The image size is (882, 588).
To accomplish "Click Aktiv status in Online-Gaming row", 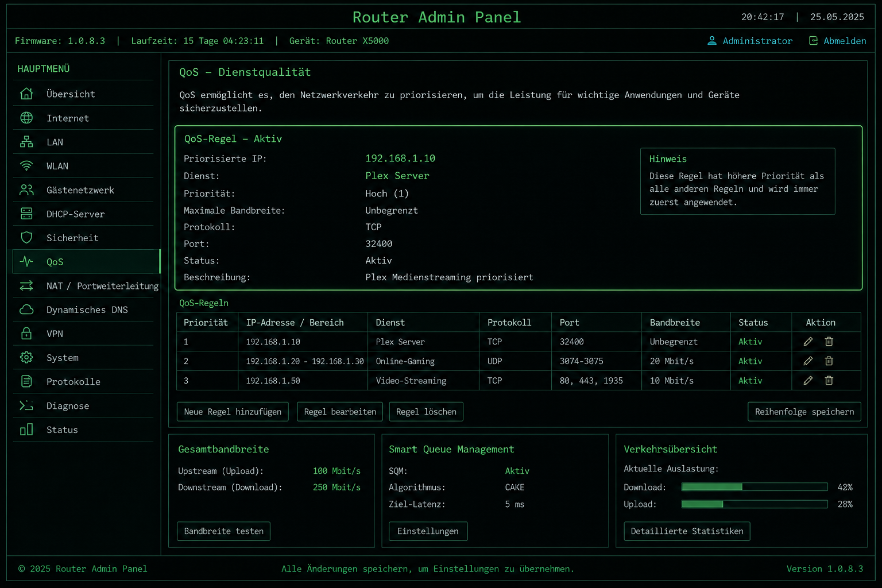I will pos(751,361).
